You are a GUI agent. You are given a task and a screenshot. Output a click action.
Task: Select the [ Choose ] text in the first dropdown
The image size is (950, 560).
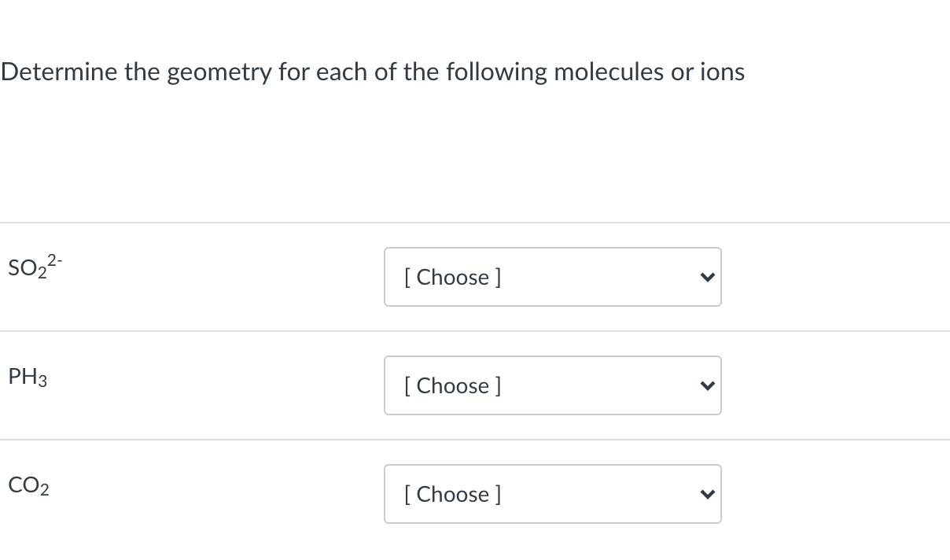[452, 277]
